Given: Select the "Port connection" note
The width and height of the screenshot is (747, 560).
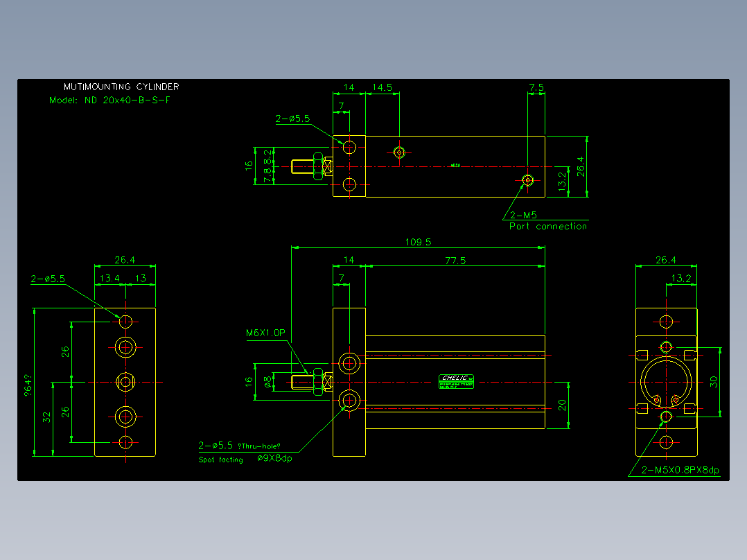Looking at the screenshot, I should coord(548,226).
